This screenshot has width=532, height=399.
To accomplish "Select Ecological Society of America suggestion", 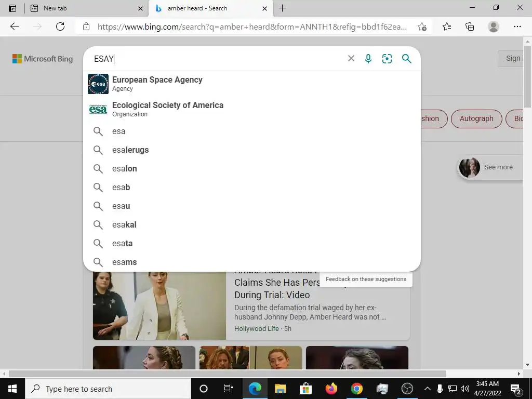I will [x=252, y=109].
